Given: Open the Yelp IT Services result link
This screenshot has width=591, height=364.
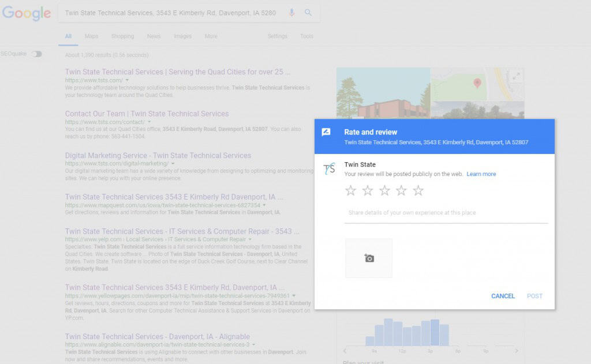Looking at the screenshot, I should point(182,231).
